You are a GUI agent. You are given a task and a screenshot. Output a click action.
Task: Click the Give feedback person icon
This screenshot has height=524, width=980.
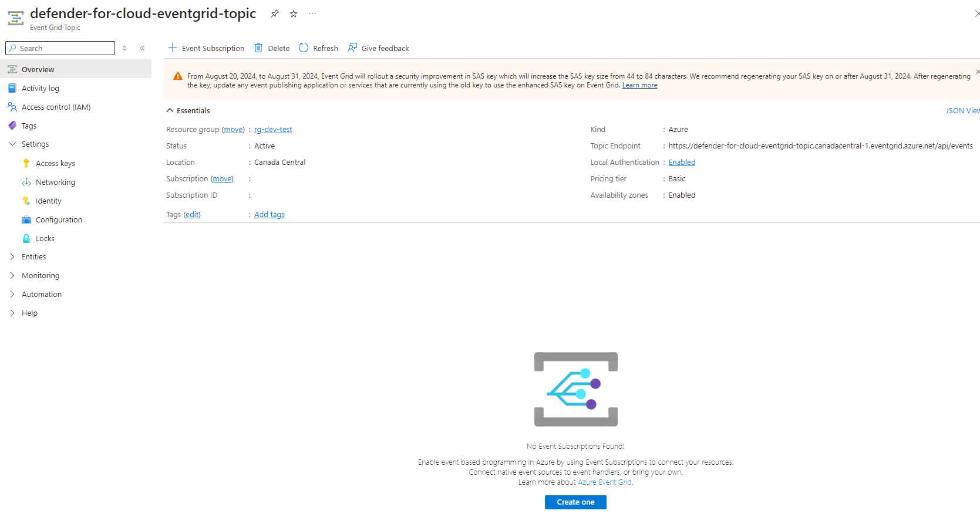click(352, 48)
